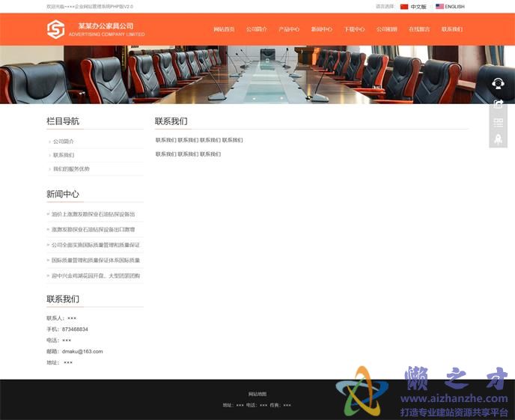Click the rocket back-to-top icon

pos(499,139)
